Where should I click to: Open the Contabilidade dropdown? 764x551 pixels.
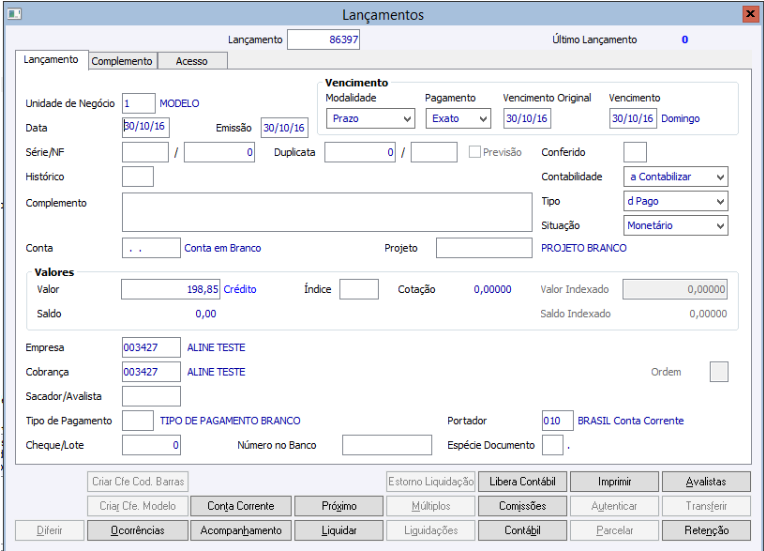point(675,177)
